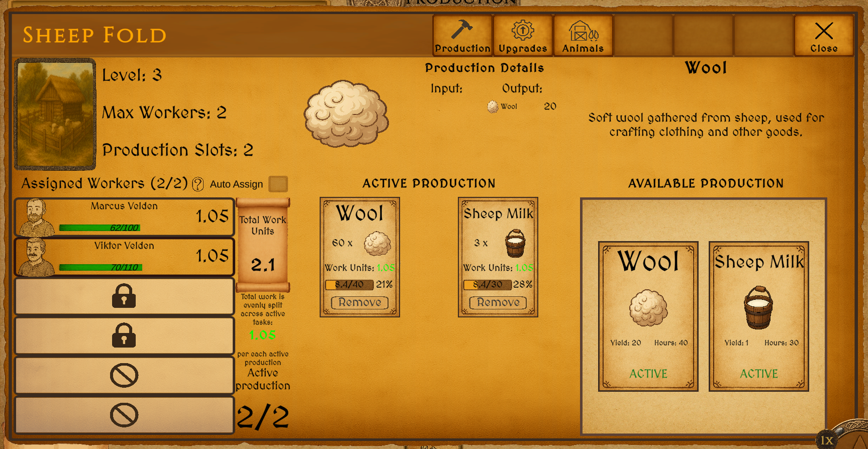Toggle the Auto Assign checkbox

pyautogui.click(x=278, y=184)
